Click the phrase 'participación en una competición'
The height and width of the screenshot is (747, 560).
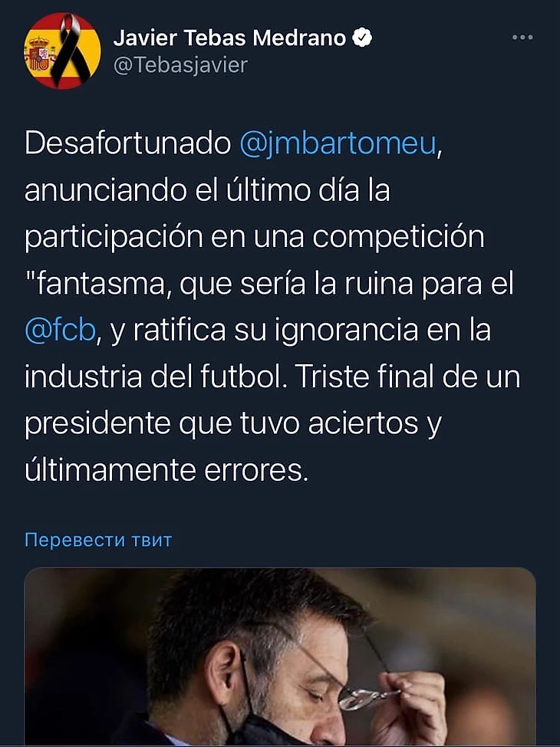[255, 237]
